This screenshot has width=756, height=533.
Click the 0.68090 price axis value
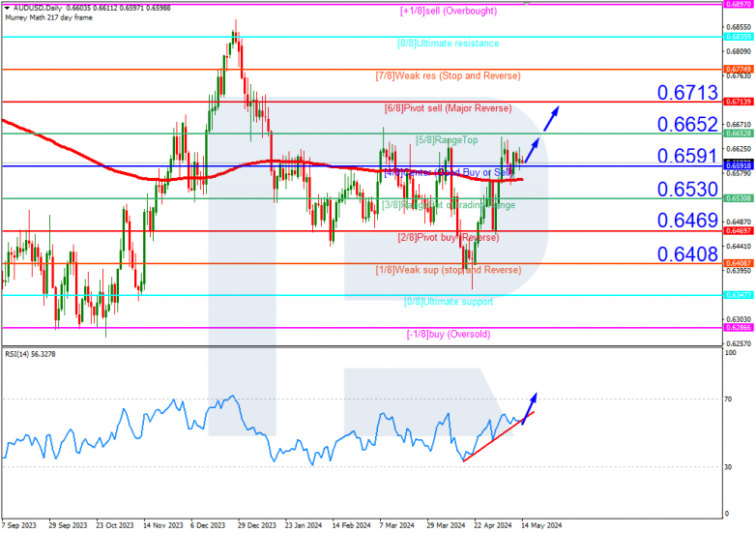pyautogui.click(x=739, y=51)
